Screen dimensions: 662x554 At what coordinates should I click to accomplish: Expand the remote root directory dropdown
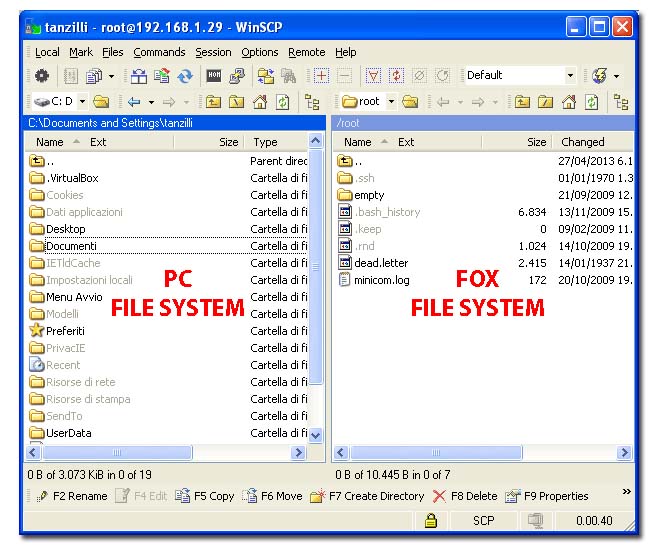tap(391, 101)
